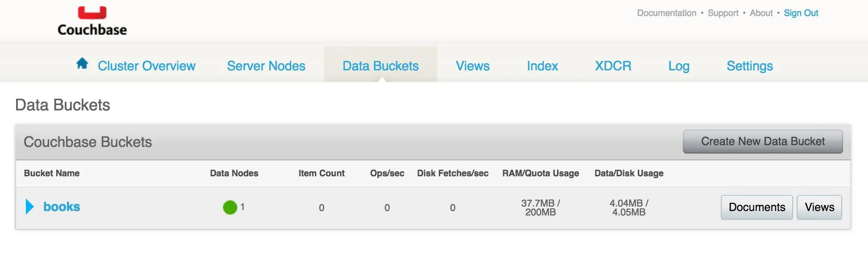The width and height of the screenshot is (868, 260).
Task: Click the Item Count column header
Action: tap(322, 173)
